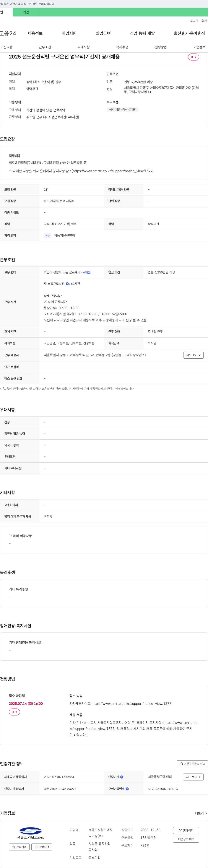Screen dimensions: 208x868
Task: Open the 실업급여 main menu
Action: [x=103, y=33]
